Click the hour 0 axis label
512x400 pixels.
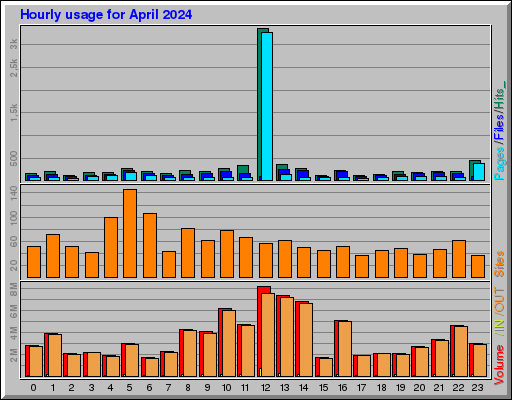pos(33,388)
